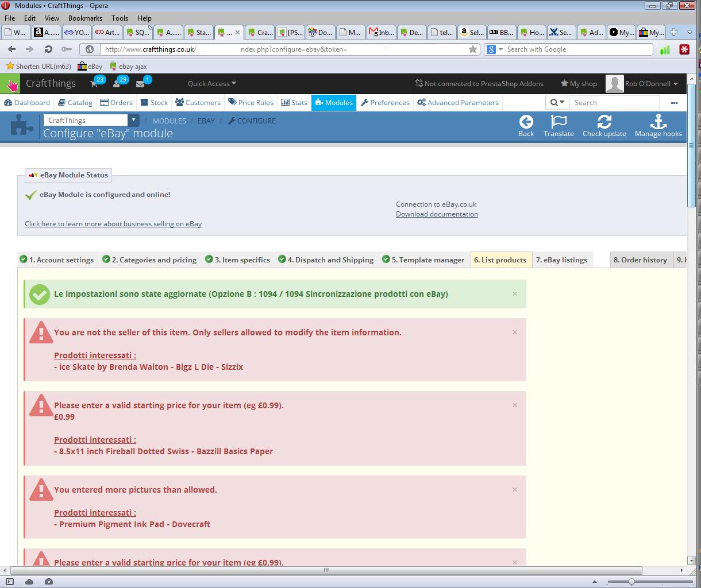Click the CraftThings logo icon

tap(10, 84)
